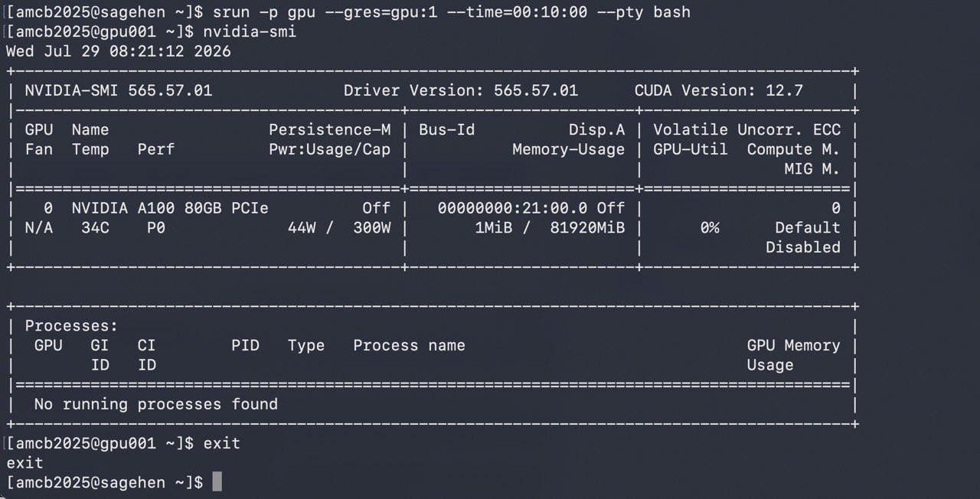This screenshot has width=980, height=499.
Task: Select 'NVIDIA-SMI 565.57.01' header text
Action: coord(119,91)
